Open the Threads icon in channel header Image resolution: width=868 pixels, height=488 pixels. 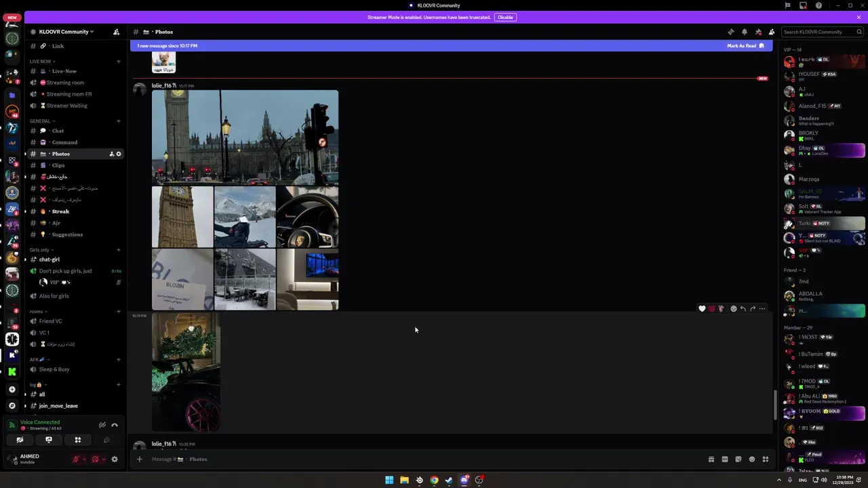click(730, 32)
